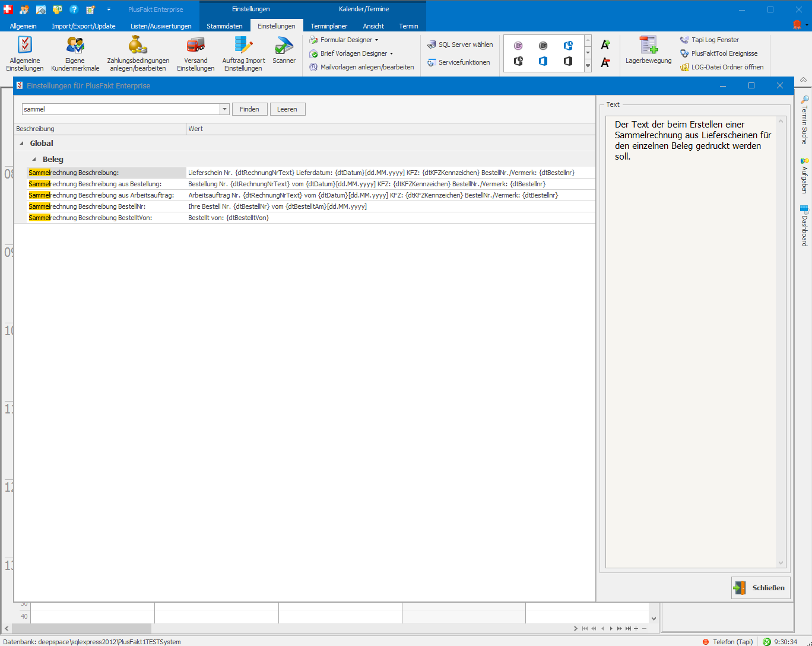Click the calendar quick-access icon
The image size is (812, 646).
coord(90,9)
